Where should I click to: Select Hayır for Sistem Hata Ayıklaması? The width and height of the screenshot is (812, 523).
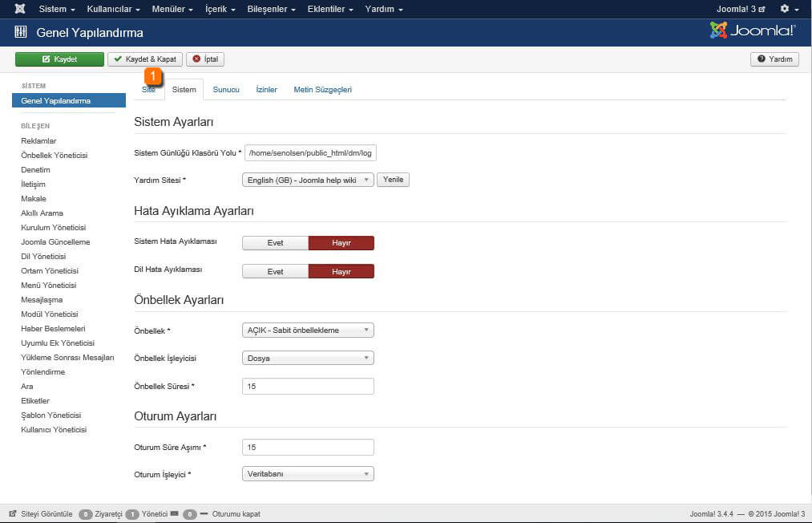coord(341,243)
